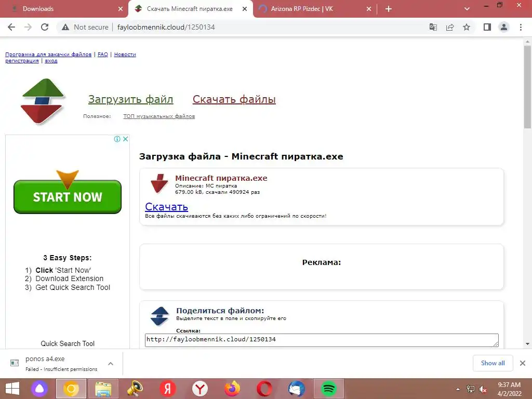
Task: Click the регистрация link
Action: [22, 61]
